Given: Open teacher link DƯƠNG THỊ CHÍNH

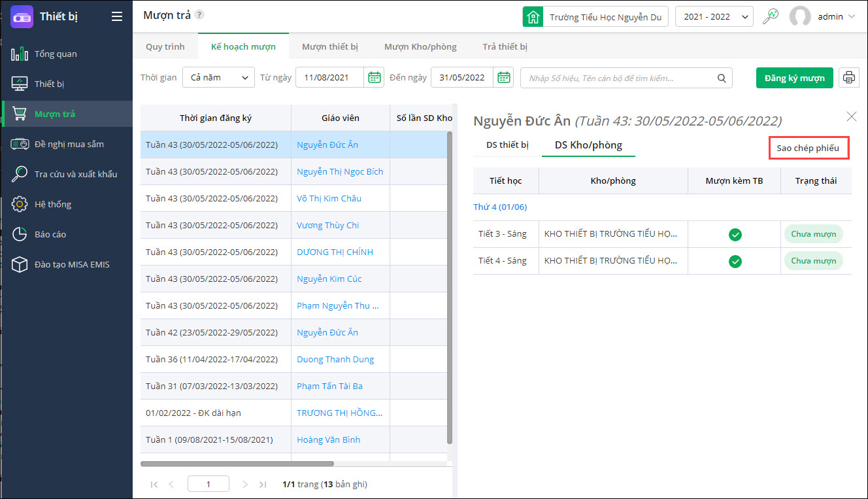Looking at the screenshot, I should pyautogui.click(x=335, y=252).
